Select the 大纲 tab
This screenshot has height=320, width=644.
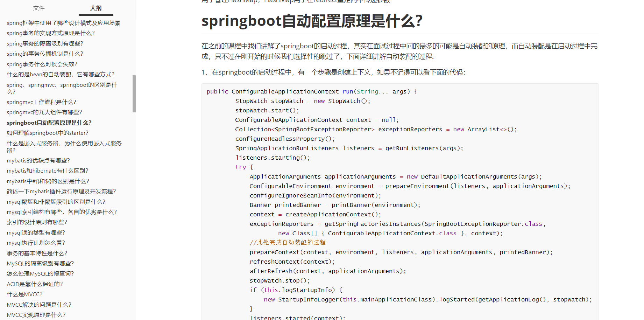(x=96, y=8)
